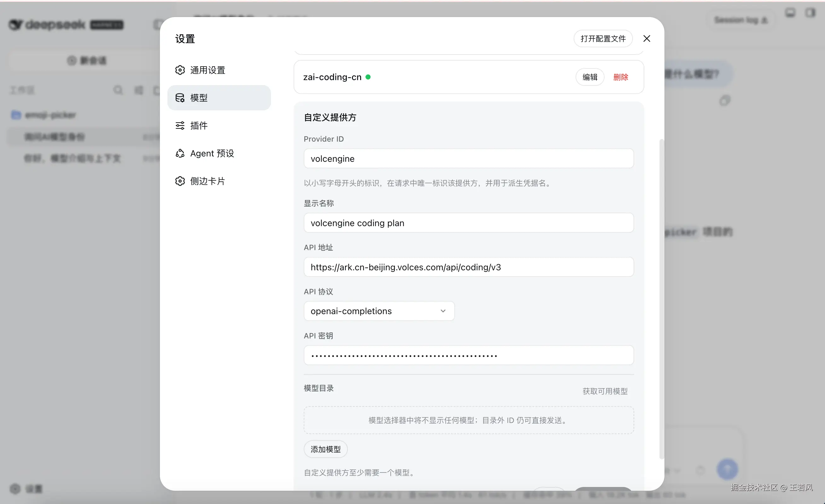Click the API 密钥 password field
The height and width of the screenshot is (504, 825).
468,355
